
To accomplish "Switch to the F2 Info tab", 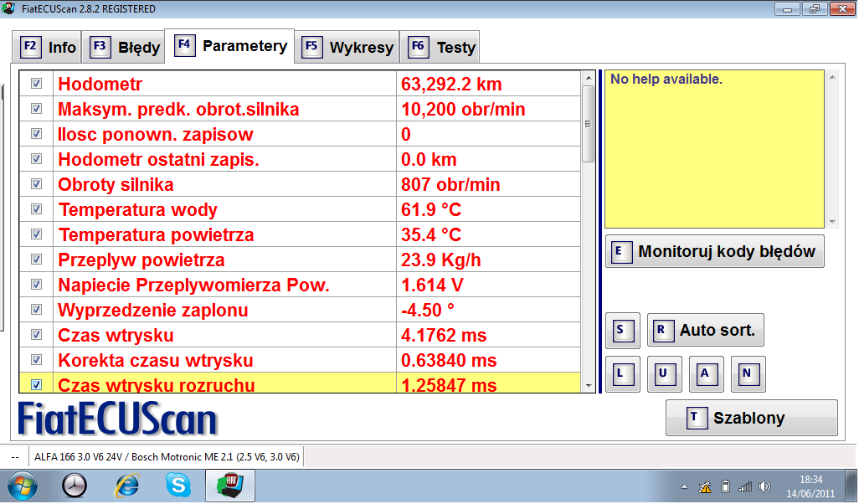I will [x=47, y=47].
